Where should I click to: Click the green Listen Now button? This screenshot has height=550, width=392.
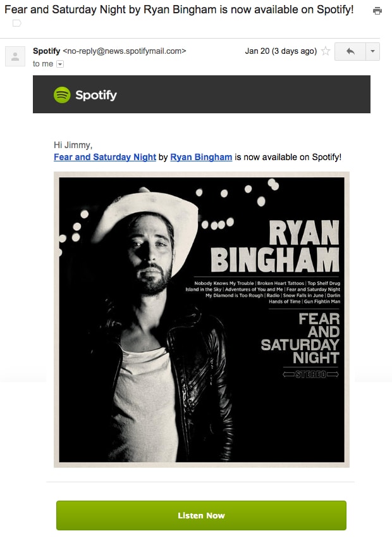(x=201, y=515)
